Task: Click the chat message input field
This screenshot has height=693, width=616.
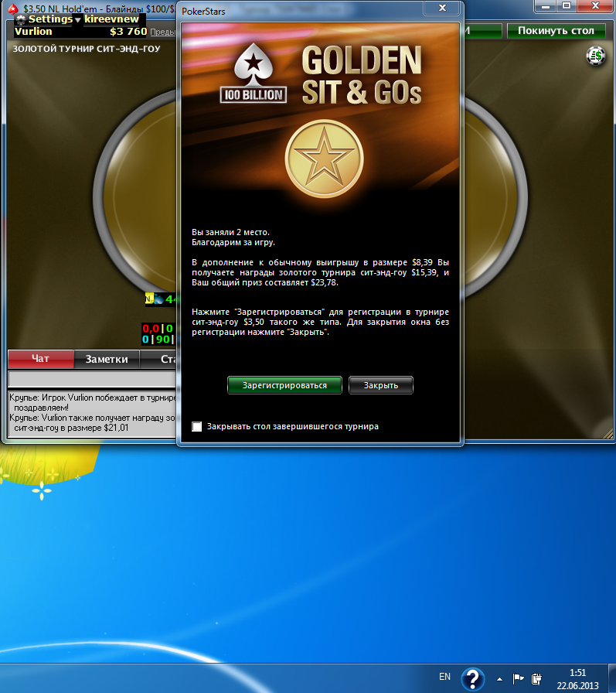Action: coord(93,379)
